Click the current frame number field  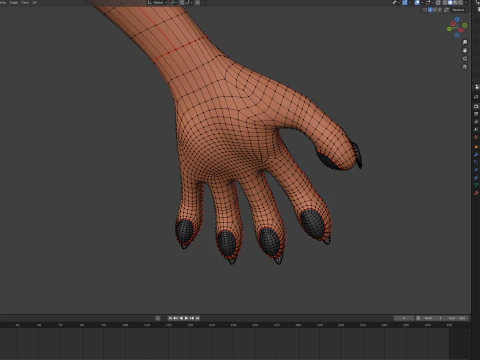[x=404, y=318]
